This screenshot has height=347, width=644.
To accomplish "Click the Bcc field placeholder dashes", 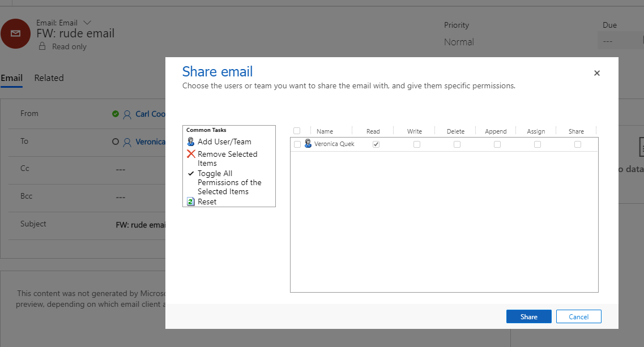I will (120, 197).
